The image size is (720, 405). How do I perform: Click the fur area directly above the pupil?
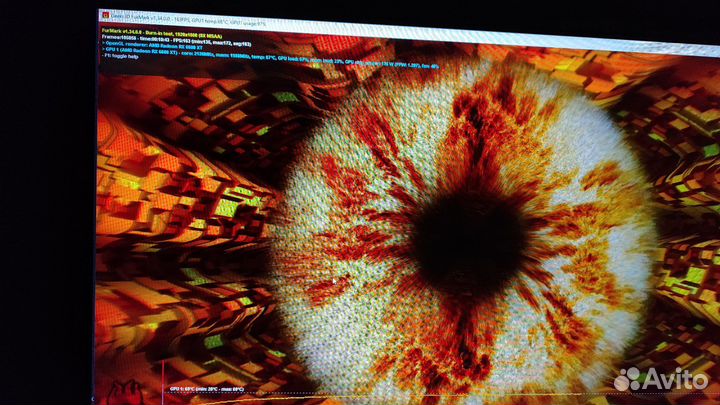tap(470, 130)
